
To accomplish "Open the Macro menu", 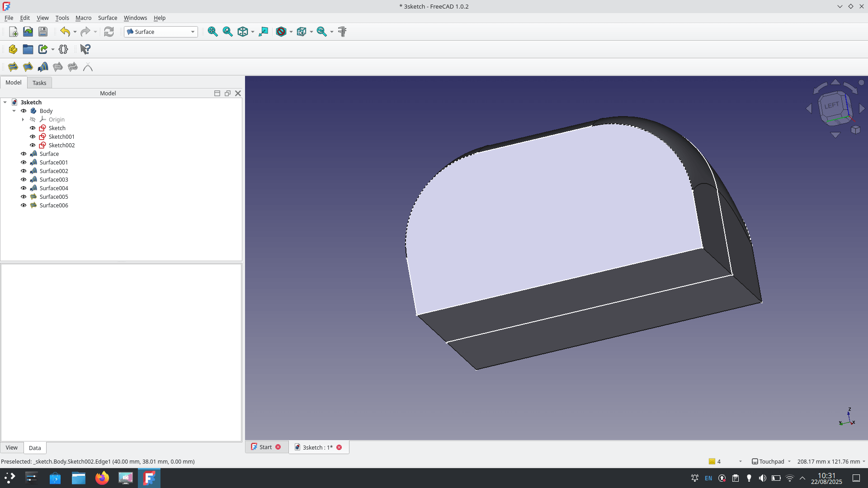I will (83, 18).
